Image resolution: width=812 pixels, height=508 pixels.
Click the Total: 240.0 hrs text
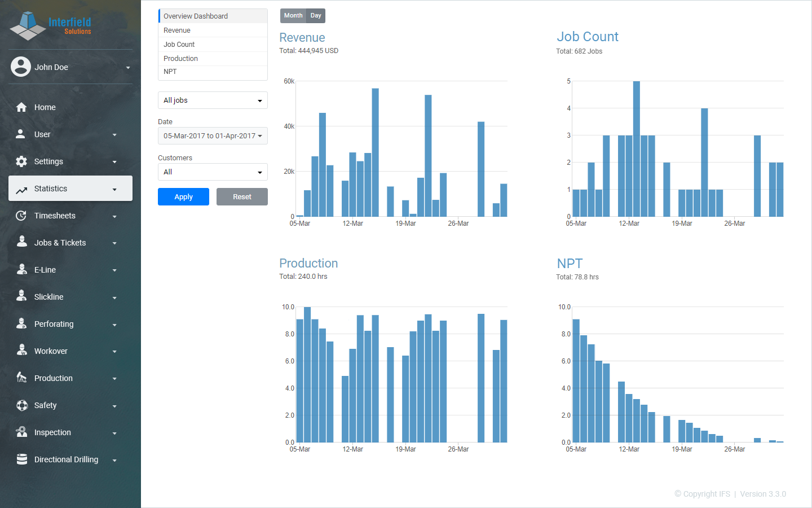303,277
